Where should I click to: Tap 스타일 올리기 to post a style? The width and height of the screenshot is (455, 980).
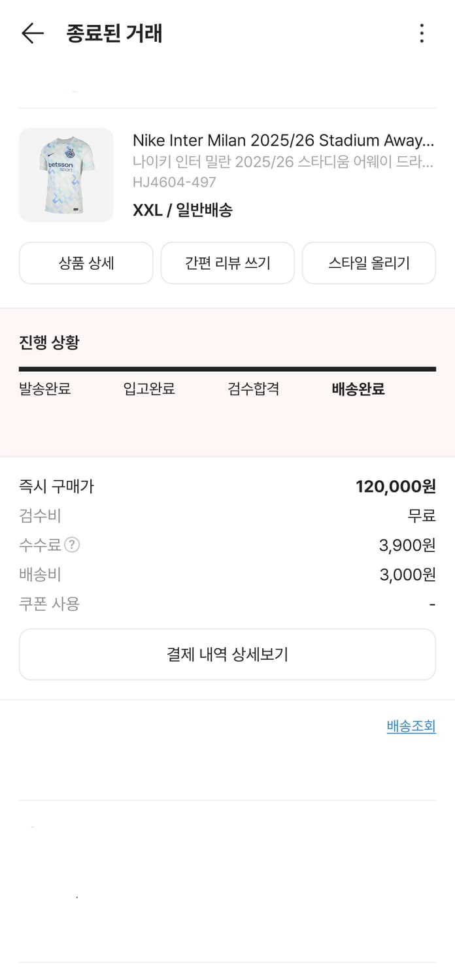[368, 263]
